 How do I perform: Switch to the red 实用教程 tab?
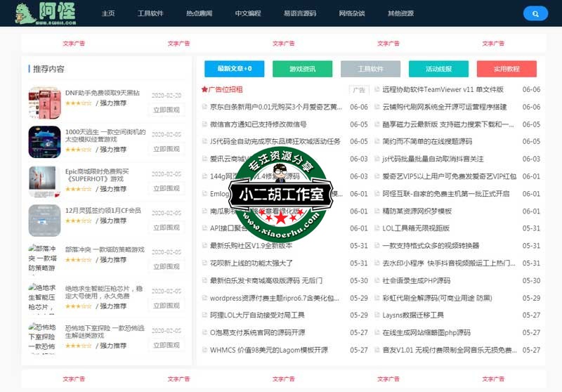pyautogui.click(x=506, y=69)
